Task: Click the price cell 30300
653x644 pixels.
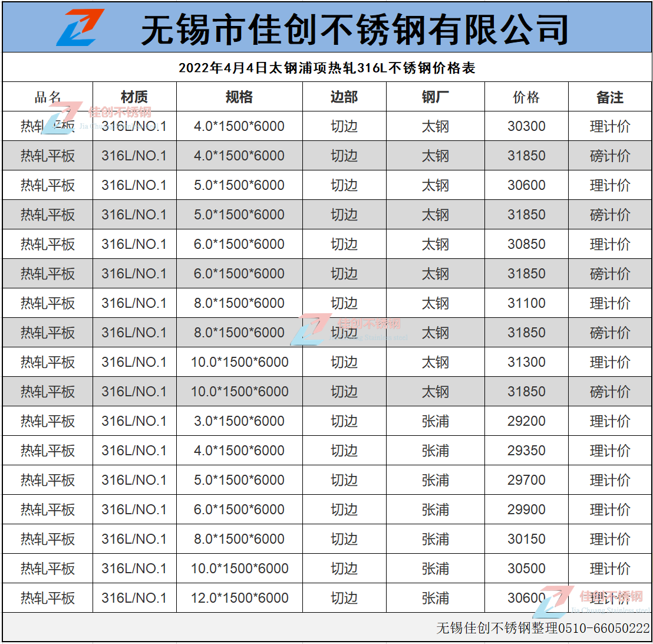Action: coord(526,126)
